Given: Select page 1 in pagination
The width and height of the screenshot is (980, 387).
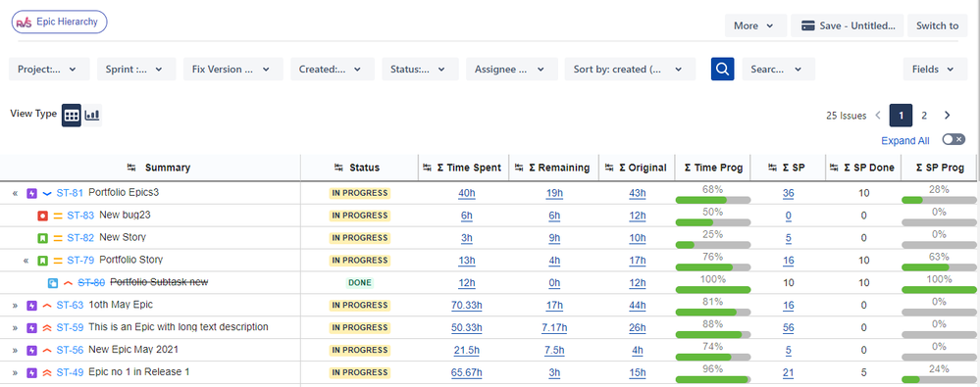Looking at the screenshot, I should pyautogui.click(x=901, y=116).
